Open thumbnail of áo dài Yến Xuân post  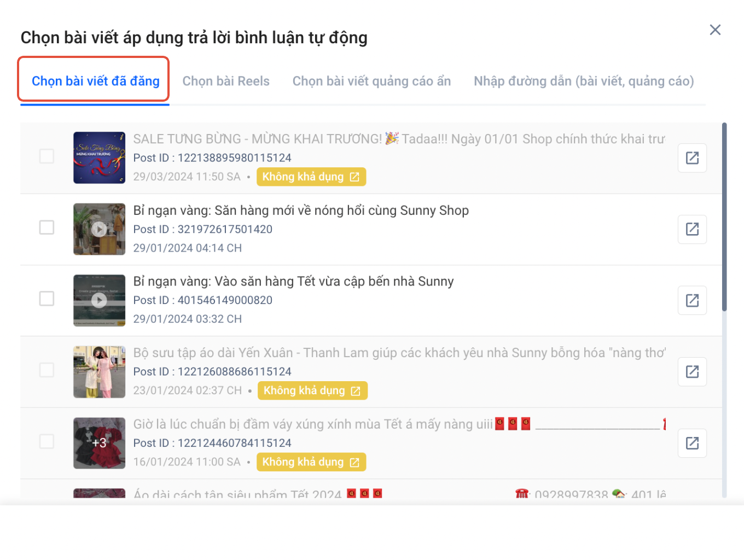(x=100, y=372)
